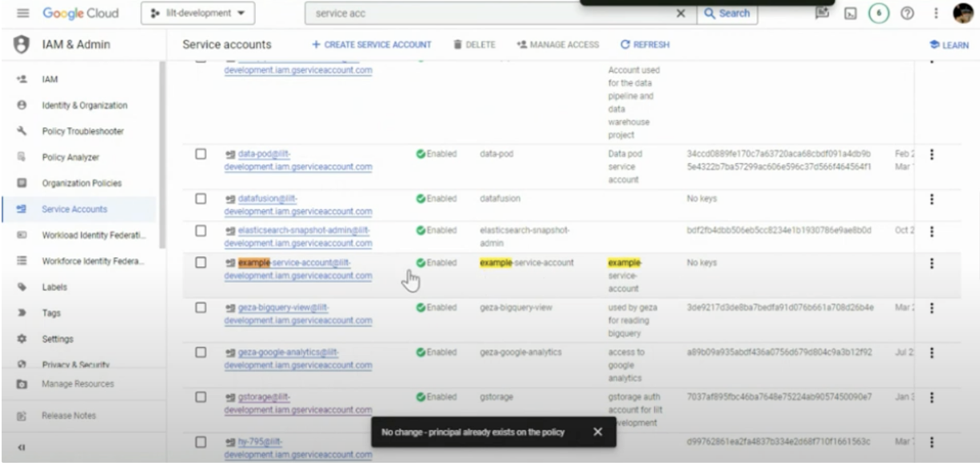The image size is (980, 465).
Task: Open Settings in the sidebar
Action: 58,339
